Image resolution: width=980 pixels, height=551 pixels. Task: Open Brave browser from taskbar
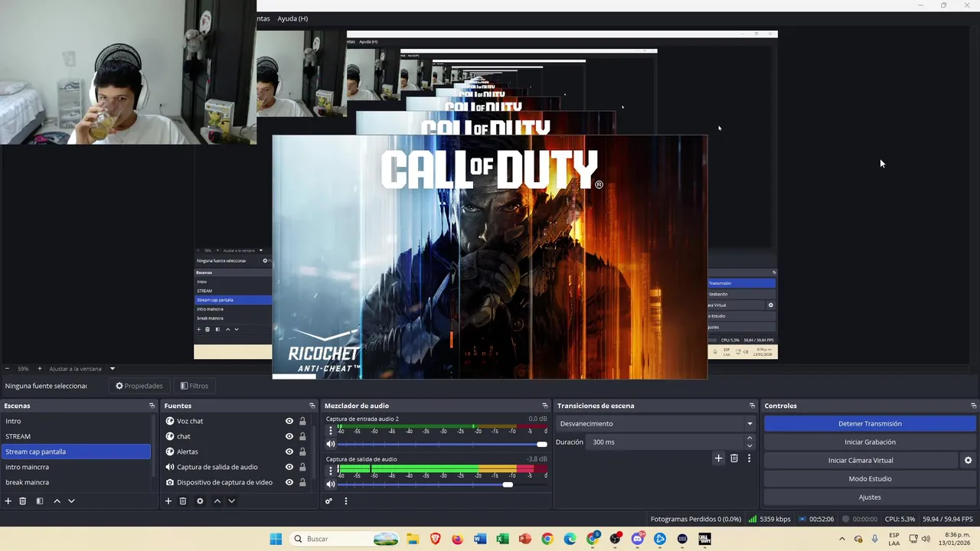[x=435, y=539]
